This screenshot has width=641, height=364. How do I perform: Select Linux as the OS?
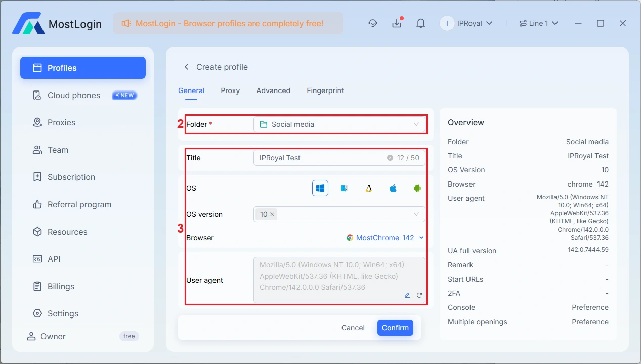(x=369, y=188)
